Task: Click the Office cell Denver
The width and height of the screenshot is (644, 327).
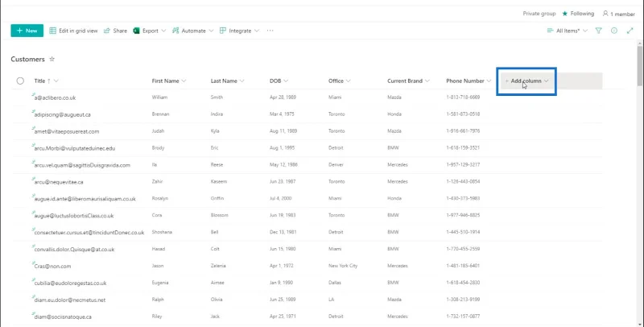Action: [336, 165]
